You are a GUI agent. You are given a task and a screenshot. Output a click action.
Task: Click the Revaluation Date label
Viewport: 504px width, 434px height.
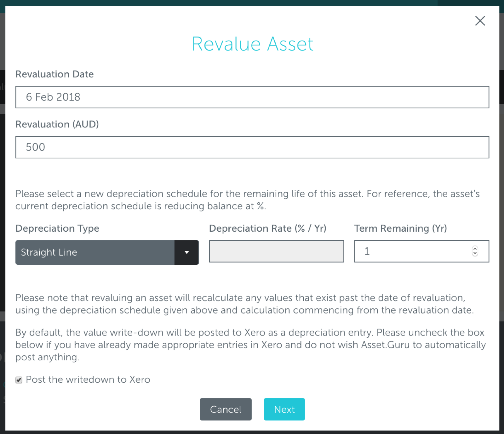click(x=54, y=74)
